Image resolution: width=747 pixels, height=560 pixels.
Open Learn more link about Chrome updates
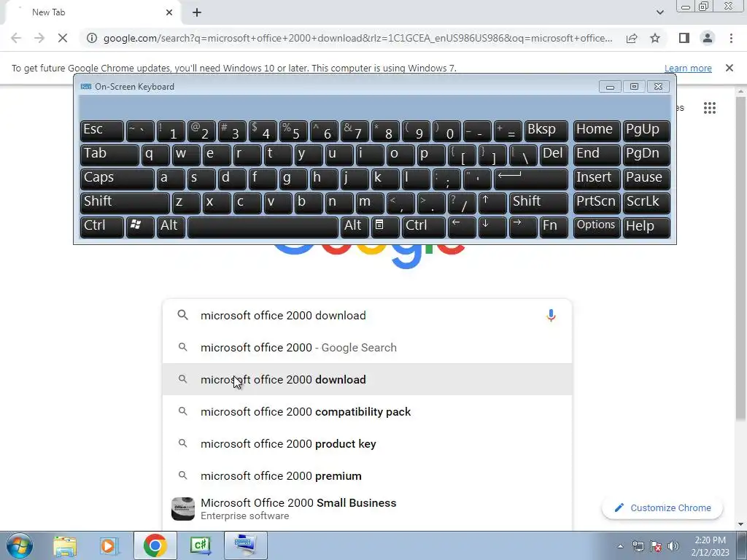pyautogui.click(x=688, y=68)
